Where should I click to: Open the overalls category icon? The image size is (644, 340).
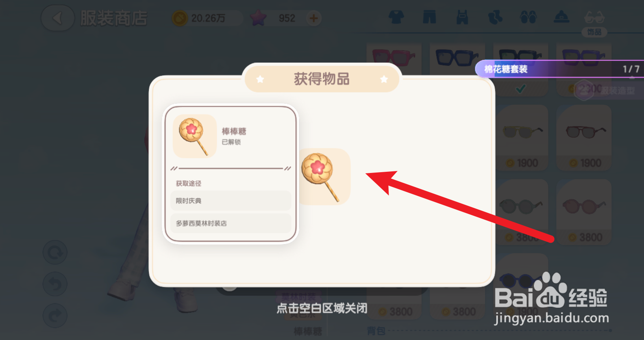(462, 17)
